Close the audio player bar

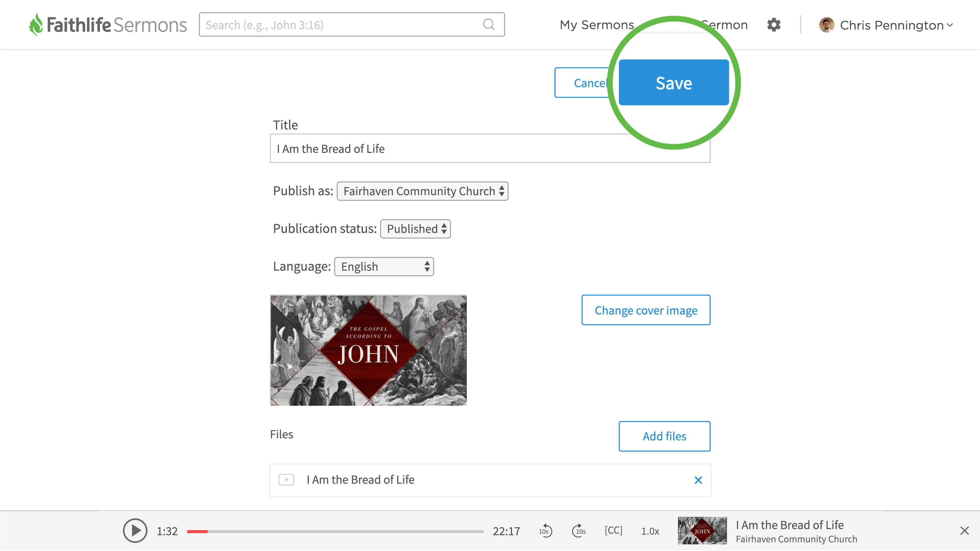pos(964,531)
